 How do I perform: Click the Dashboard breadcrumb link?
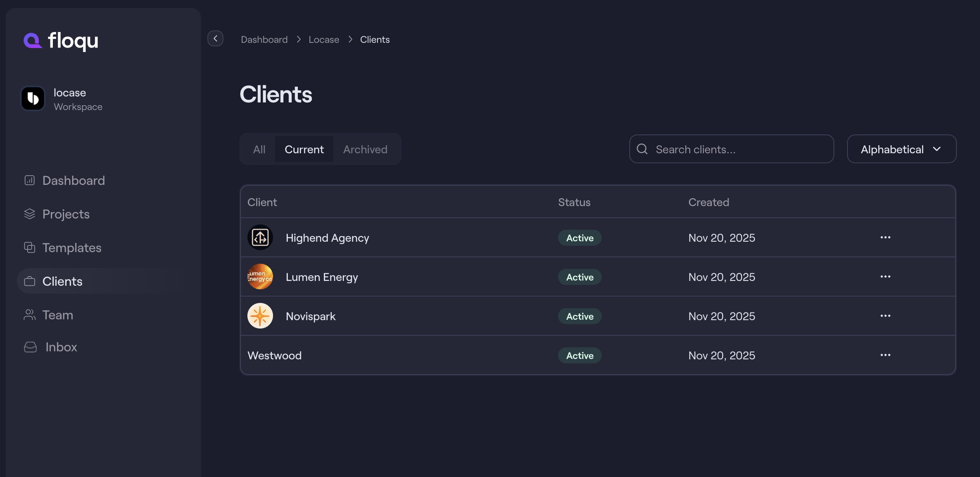click(x=264, y=40)
